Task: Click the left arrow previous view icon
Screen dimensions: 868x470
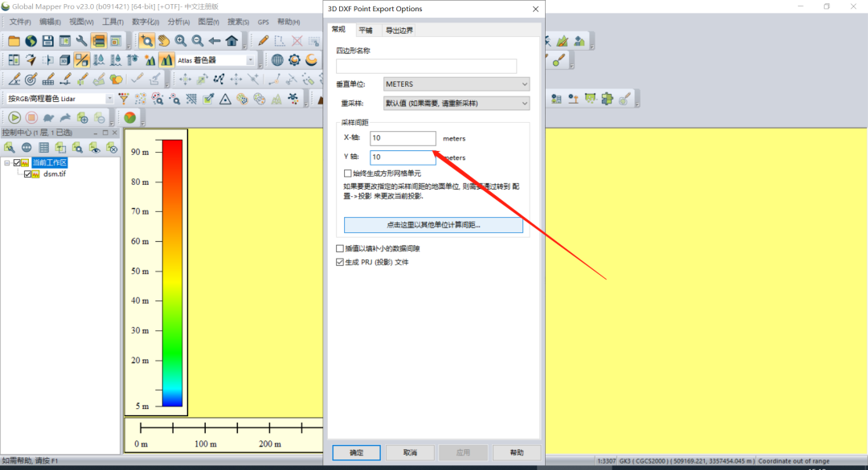Action: tap(215, 41)
